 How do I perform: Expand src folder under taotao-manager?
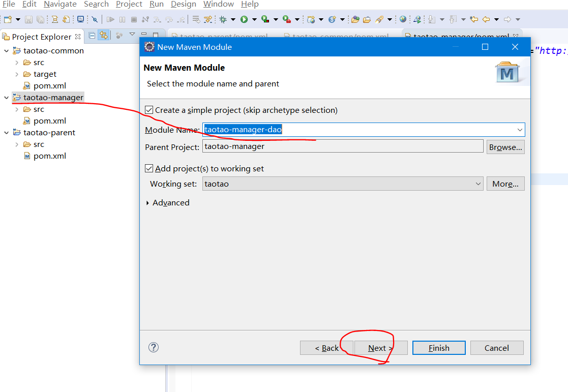click(x=17, y=109)
